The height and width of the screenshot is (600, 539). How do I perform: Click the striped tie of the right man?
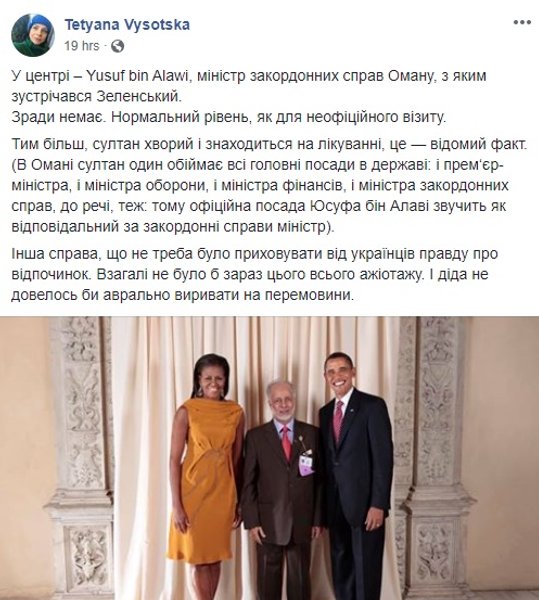(338, 421)
